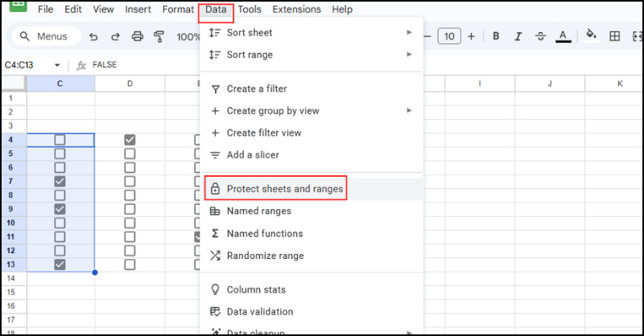This screenshot has height=336, width=644.
Task: Open the Extensions menu
Action: point(296,10)
